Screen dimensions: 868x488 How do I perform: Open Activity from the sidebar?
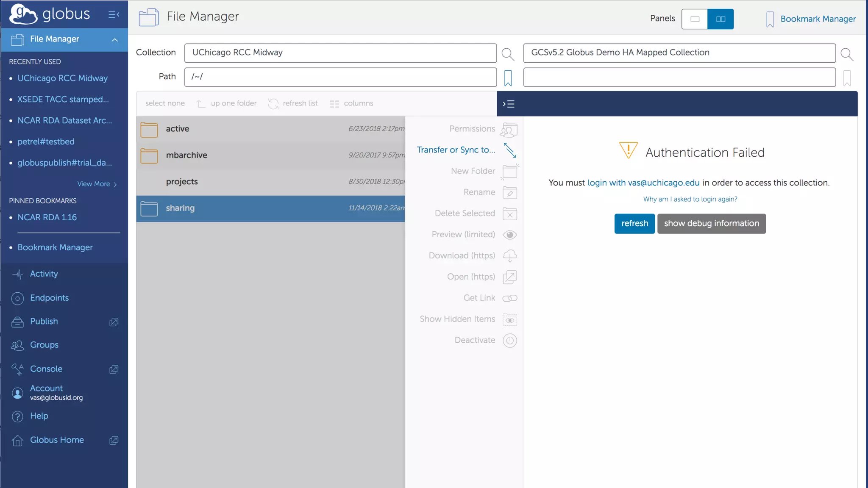44,274
